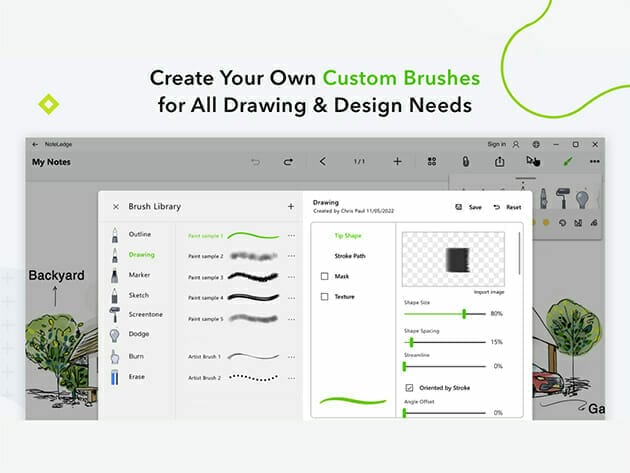Screen dimensions: 630x473
Task: Add a new brush with plus icon
Action: tap(291, 207)
